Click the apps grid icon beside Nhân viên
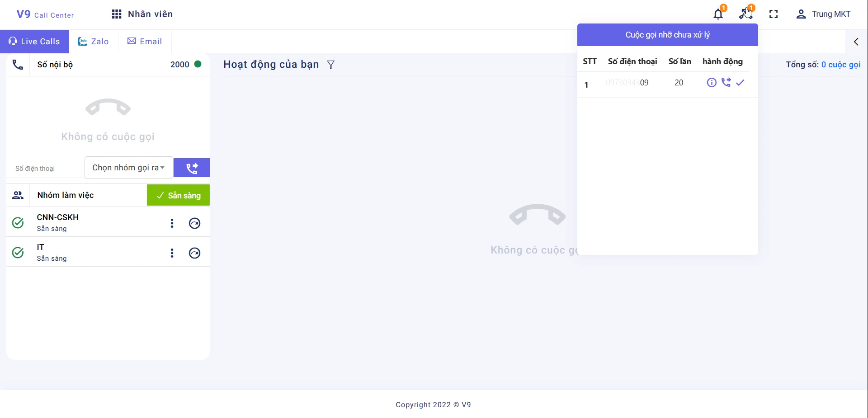This screenshot has width=868, height=418. tap(117, 14)
